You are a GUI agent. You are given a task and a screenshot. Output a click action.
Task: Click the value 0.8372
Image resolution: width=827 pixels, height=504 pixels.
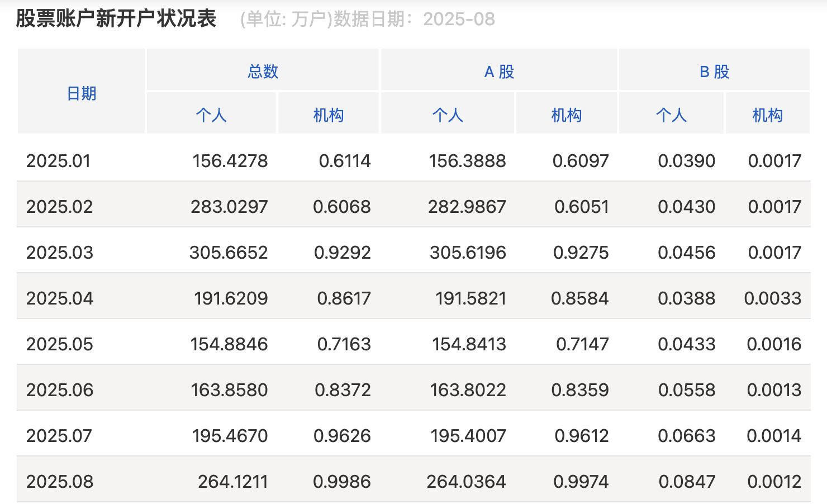tap(343, 390)
